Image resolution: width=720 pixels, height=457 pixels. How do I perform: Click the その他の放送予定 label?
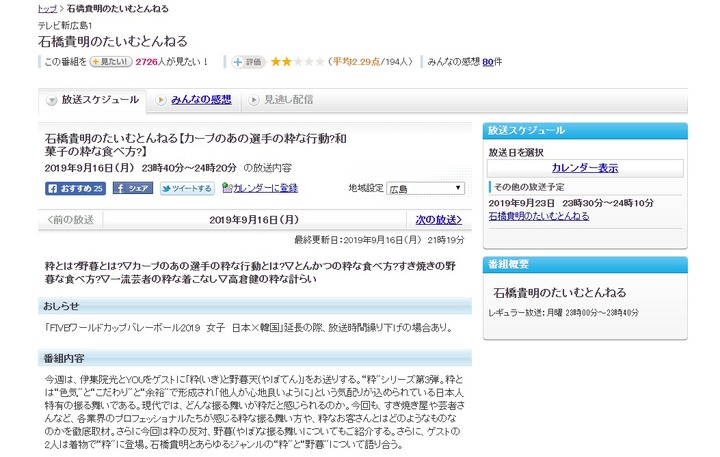(x=529, y=187)
